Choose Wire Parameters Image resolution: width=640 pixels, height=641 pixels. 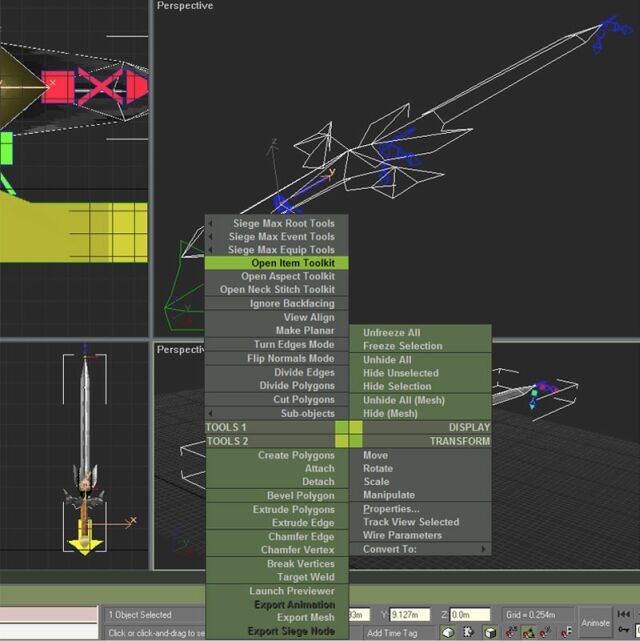point(421,535)
